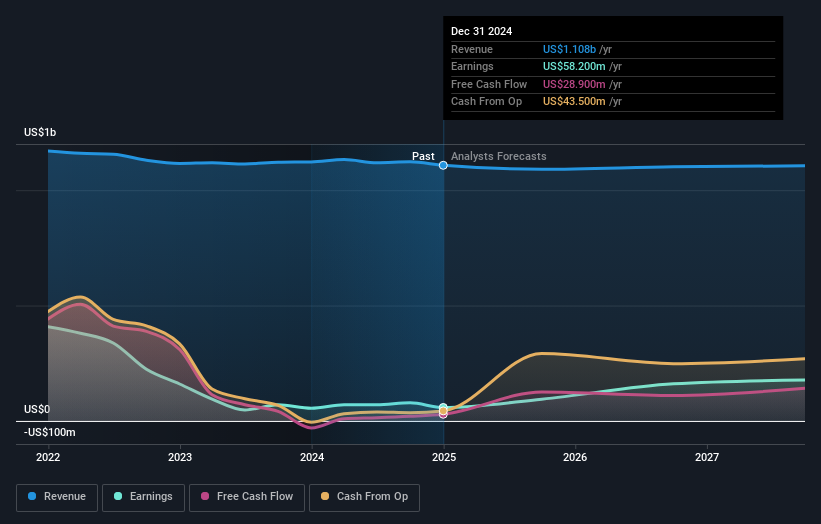The image size is (821, 524).
Task: Click the US$43.500m cash from op value
Action: point(574,102)
